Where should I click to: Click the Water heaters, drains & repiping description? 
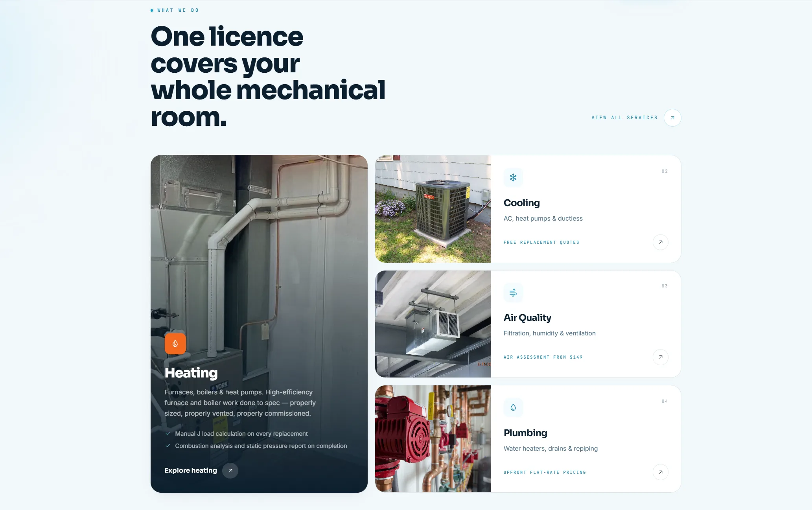[551, 449]
